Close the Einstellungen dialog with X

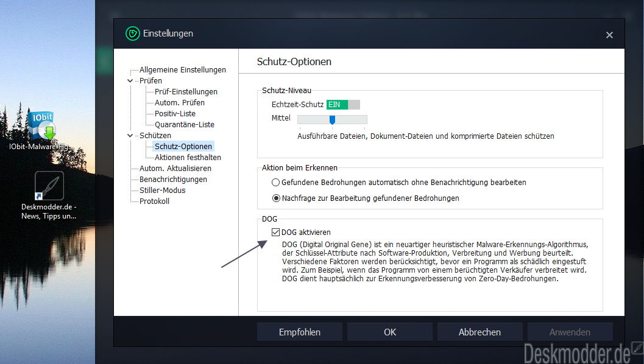tap(609, 35)
